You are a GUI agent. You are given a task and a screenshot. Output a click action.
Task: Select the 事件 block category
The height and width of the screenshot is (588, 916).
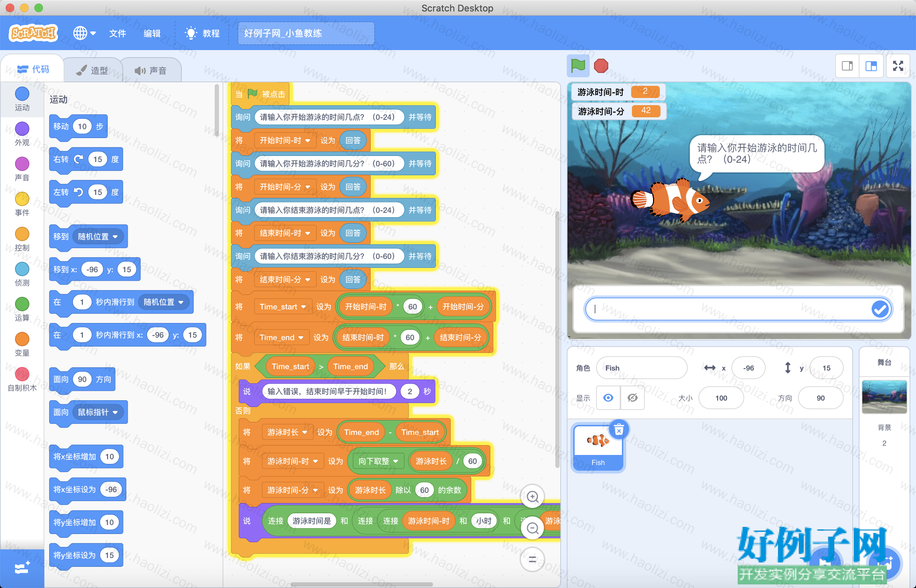22,204
